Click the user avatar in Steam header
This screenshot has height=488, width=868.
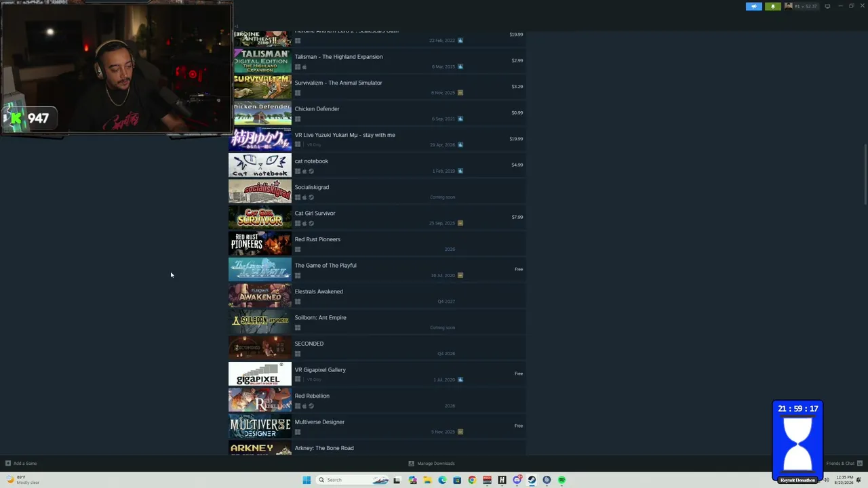(x=789, y=6)
